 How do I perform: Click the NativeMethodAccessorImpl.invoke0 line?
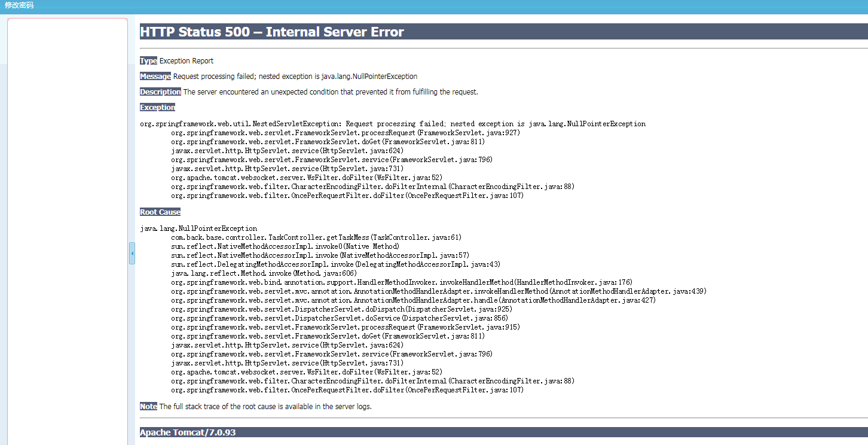tap(285, 246)
